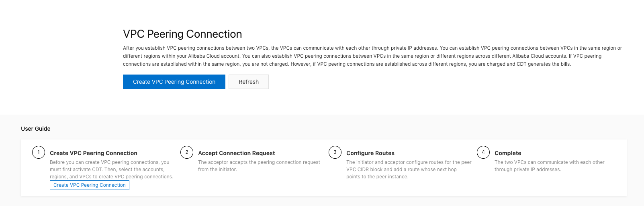Screen dimensions: 644x206
Task: Click the connector line between steps 3 and 4
Action: [x=435, y=152]
